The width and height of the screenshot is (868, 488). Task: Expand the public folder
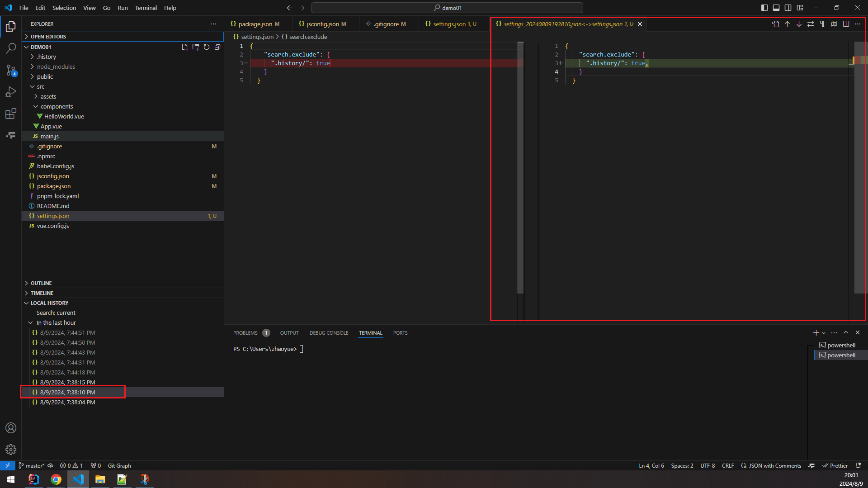pos(123,77)
